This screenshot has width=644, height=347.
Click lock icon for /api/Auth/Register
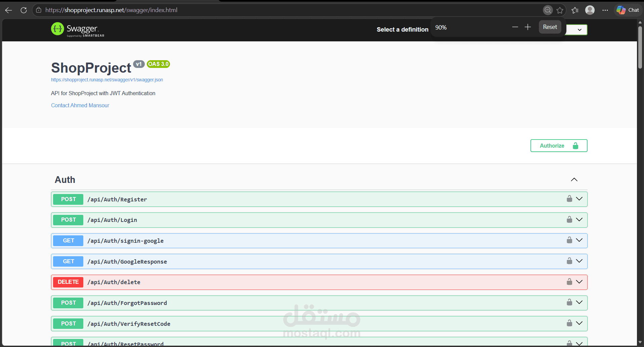pyautogui.click(x=569, y=199)
